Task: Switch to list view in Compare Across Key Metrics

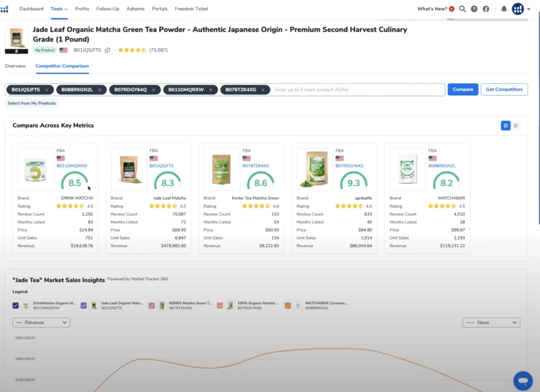Action: point(516,126)
